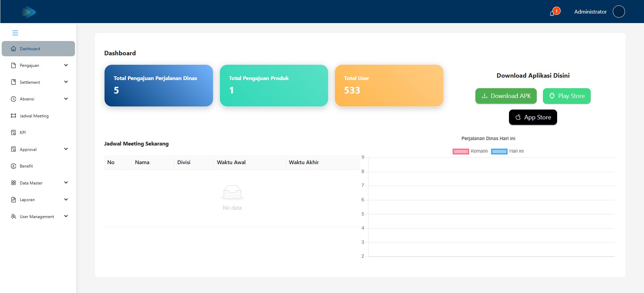Click the Play Store button
The width and height of the screenshot is (644, 293).
[567, 96]
